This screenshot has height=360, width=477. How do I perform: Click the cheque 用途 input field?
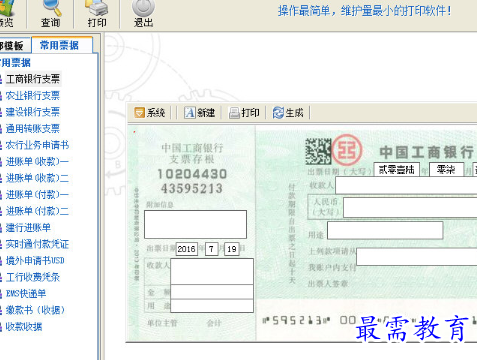click(x=385, y=230)
